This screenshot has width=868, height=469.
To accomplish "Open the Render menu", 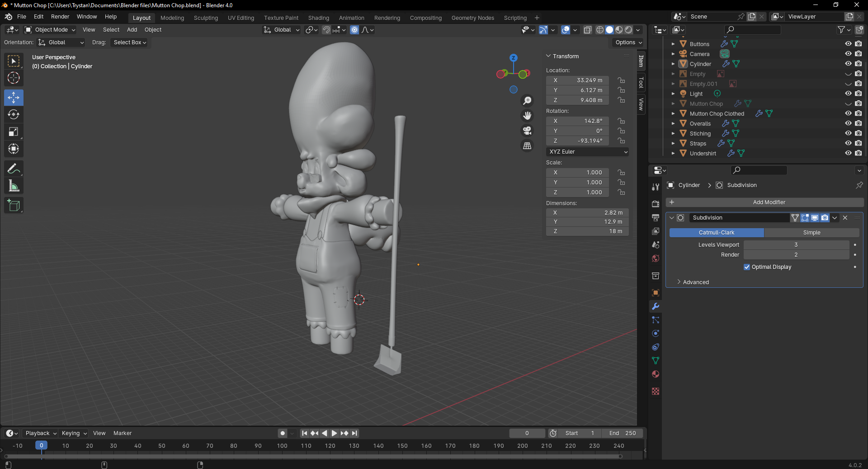I will pyautogui.click(x=60, y=17).
